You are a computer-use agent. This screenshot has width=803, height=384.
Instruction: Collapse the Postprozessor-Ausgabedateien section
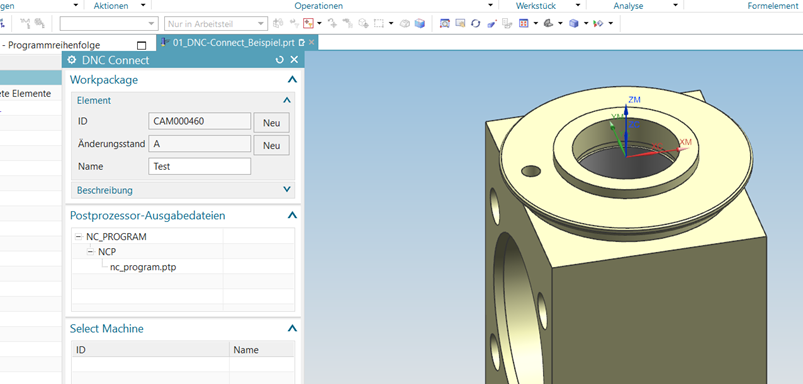[292, 215]
